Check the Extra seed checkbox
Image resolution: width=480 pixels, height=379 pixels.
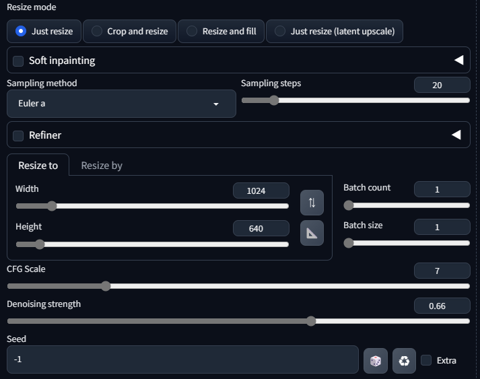point(426,360)
